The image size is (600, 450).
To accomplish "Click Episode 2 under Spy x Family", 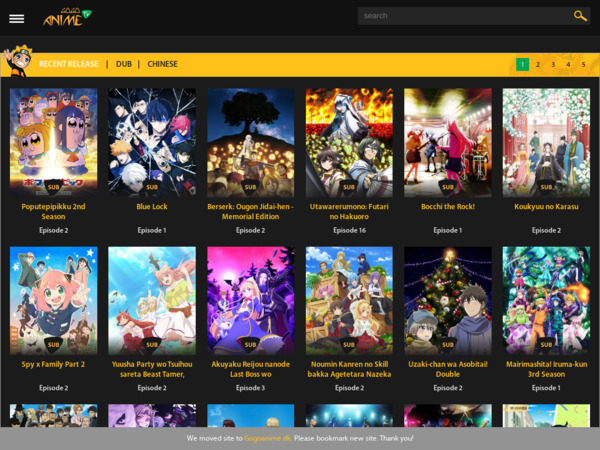I will [54, 388].
